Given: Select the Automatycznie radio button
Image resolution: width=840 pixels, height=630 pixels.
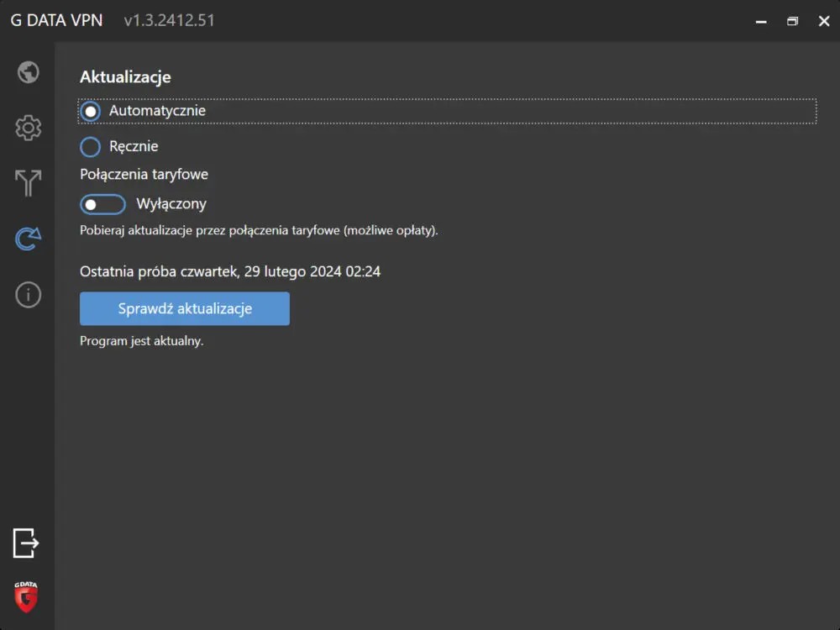Looking at the screenshot, I should (x=90, y=111).
